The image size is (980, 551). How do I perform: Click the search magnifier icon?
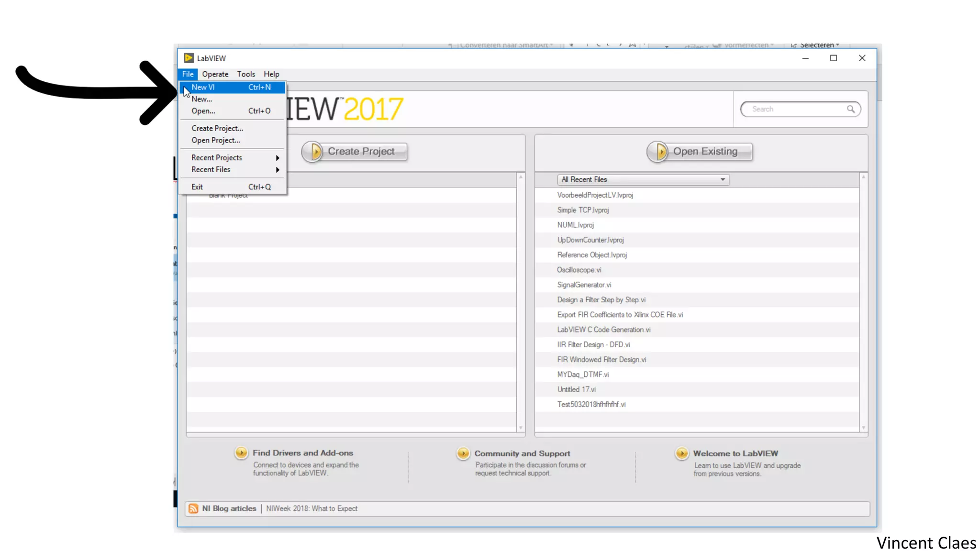pyautogui.click(x=850, y=109)
